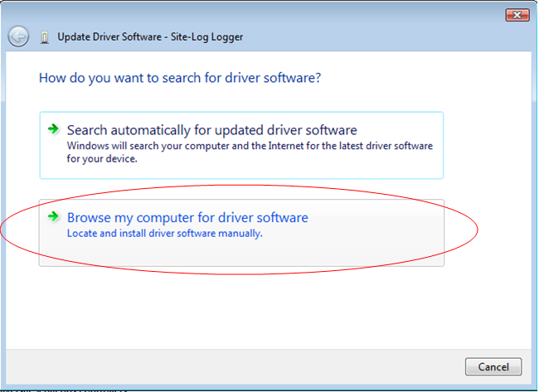Close the Update Driver Software dialog

[x=517, y=15]
